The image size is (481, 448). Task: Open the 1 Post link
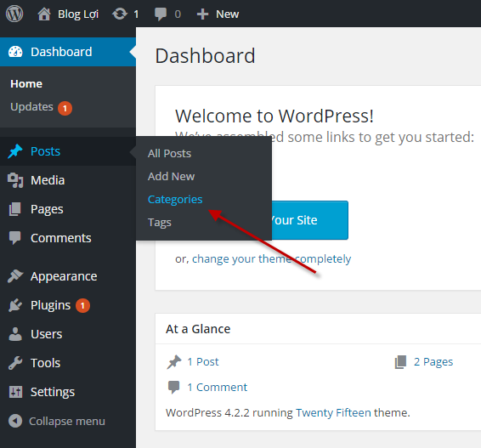[203, 362]
